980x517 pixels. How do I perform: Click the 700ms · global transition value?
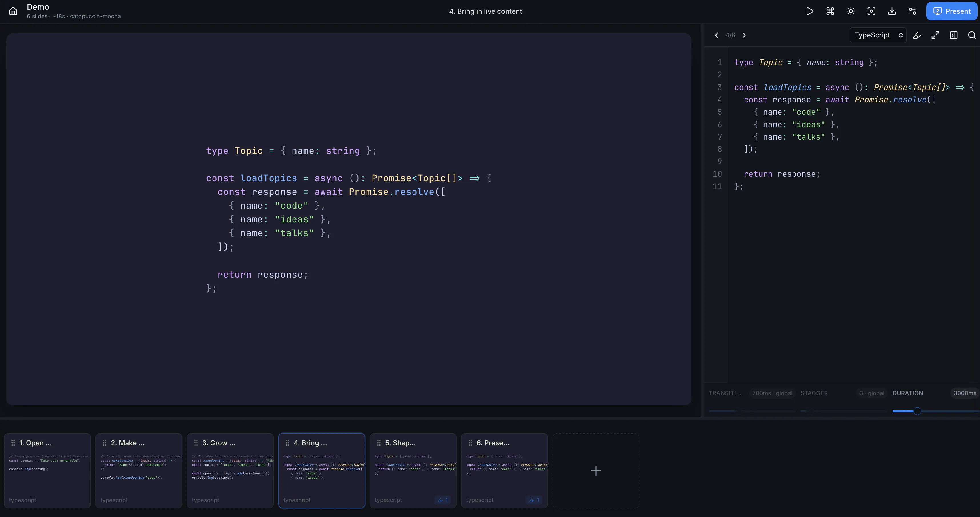[772, 393]
